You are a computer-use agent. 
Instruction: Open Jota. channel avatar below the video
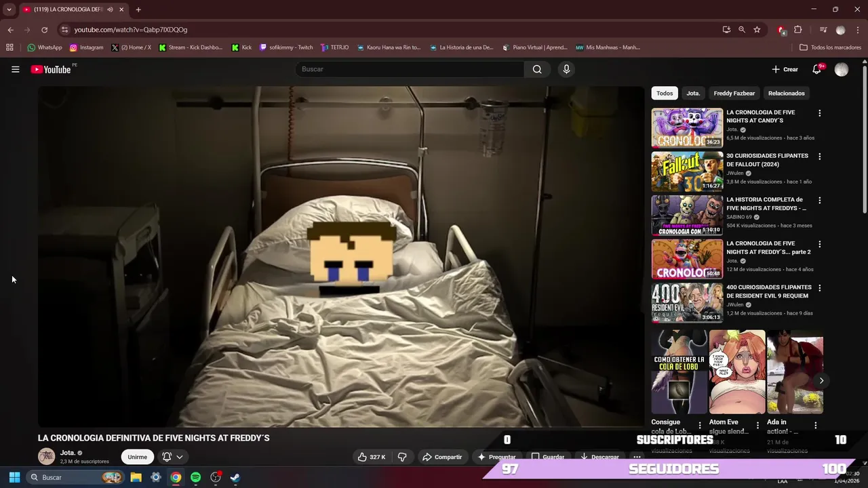coord(47,456)
